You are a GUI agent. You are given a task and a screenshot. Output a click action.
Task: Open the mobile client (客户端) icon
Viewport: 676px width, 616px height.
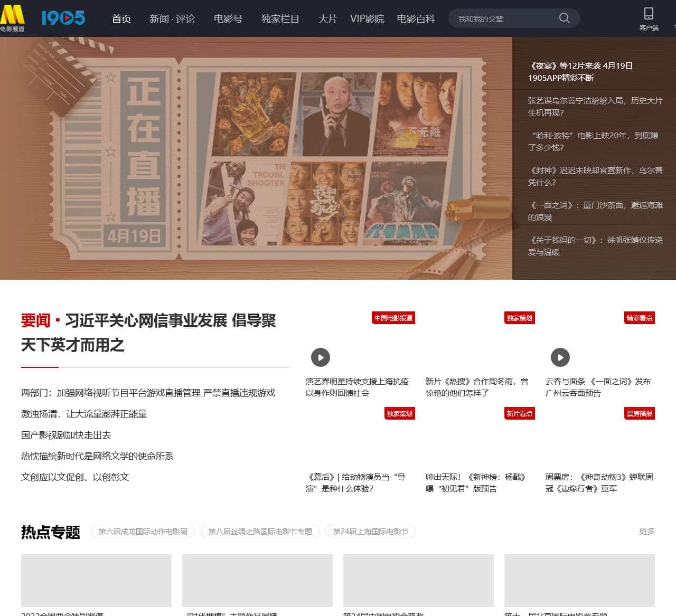(649, 18)
